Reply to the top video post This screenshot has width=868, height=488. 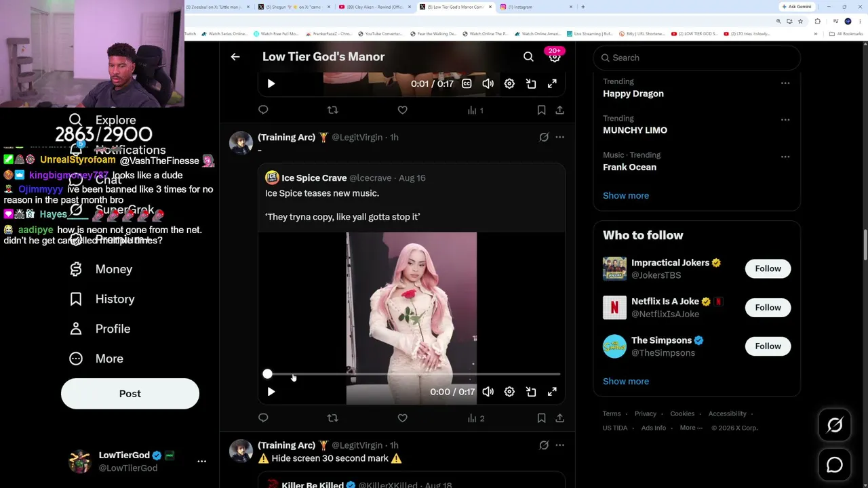coord(263,110)
